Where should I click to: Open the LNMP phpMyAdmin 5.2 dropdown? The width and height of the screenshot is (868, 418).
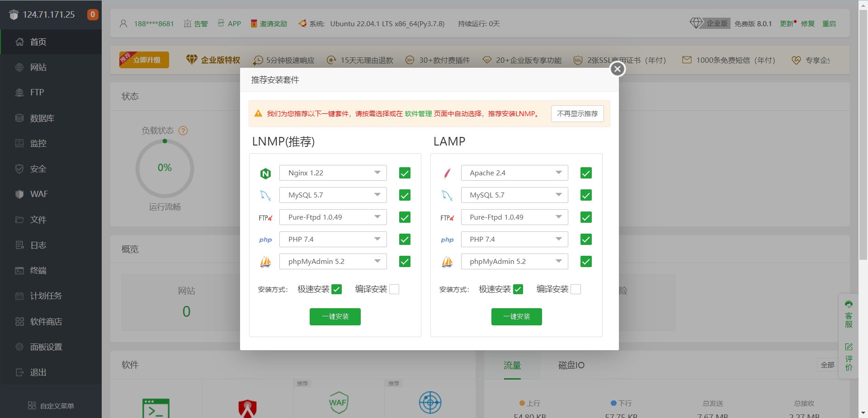point(333,262)
